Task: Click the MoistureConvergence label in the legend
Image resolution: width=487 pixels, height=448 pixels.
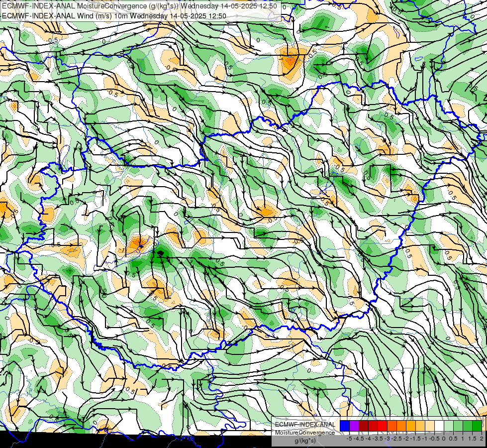Action: click(305, 433)
